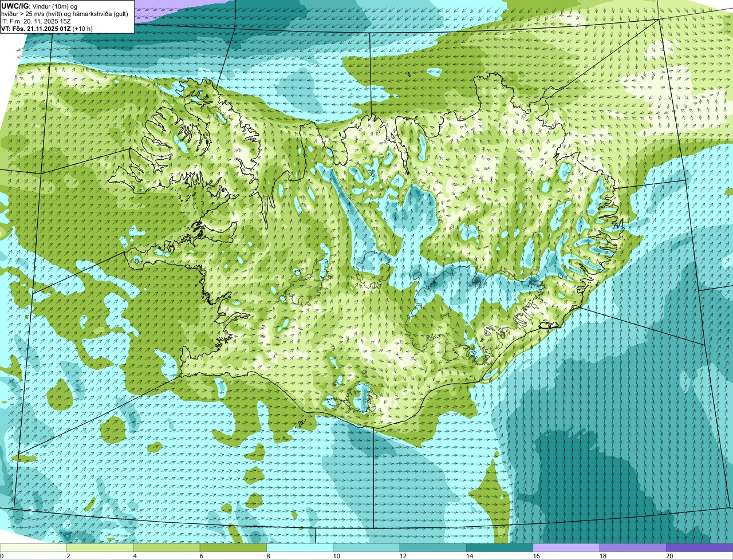Click the legend tick label "14"
The height and width of the screenshot is (560, 733).
click(x=469, y=556)
